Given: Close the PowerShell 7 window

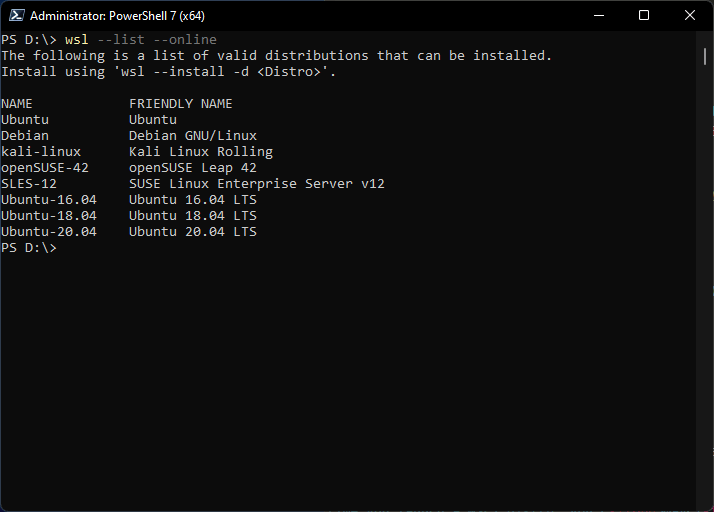Looking at the screenshot, I should click(x=690, y=16).
